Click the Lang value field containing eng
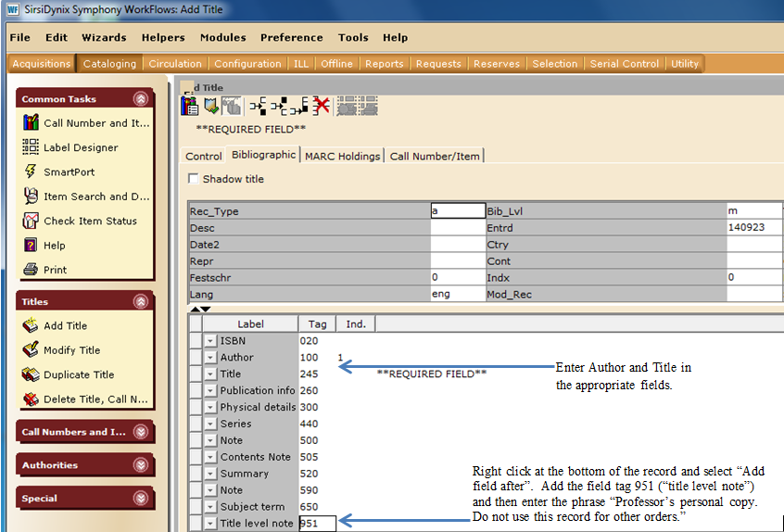784x532 pixels. (458, 294)
